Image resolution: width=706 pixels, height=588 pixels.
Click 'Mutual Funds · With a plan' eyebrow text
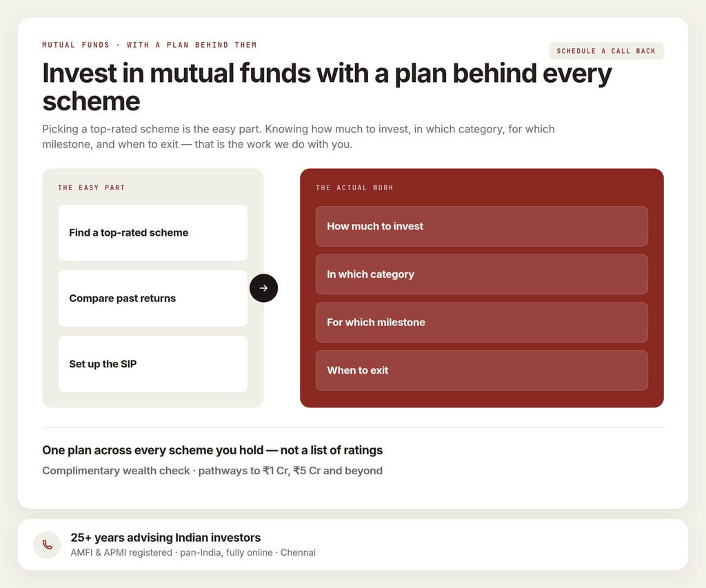150,45
